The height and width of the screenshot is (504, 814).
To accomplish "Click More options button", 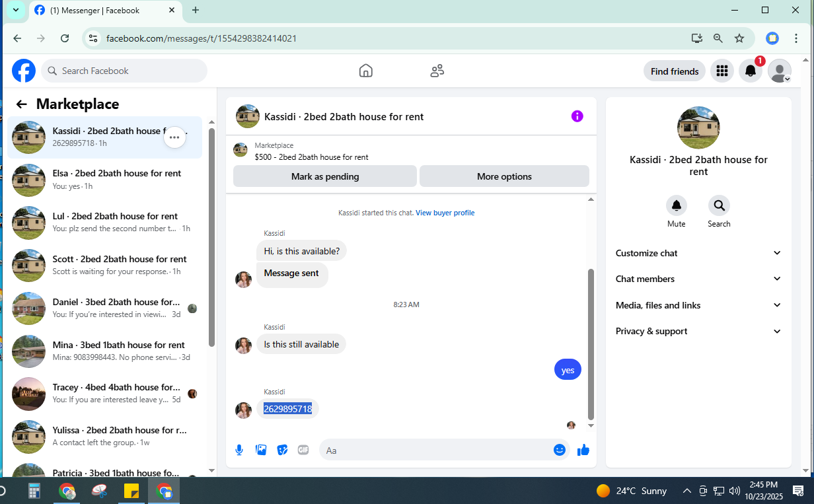I will pos(504,176).
